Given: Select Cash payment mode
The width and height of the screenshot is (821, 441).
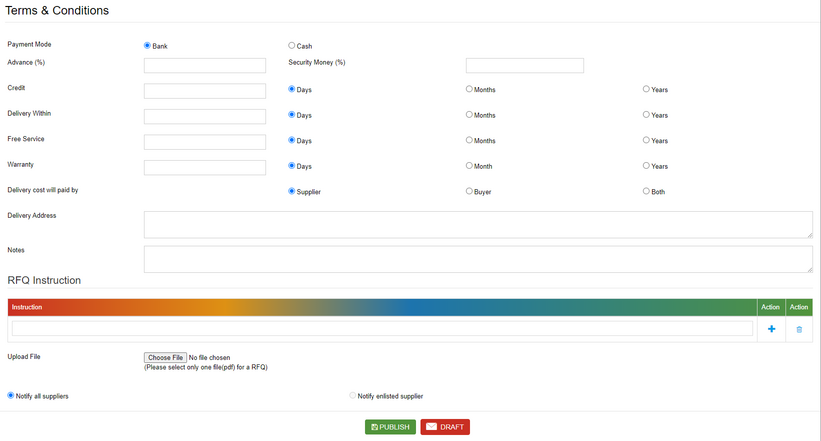Looking at the screenshot, I should point(292,46).
